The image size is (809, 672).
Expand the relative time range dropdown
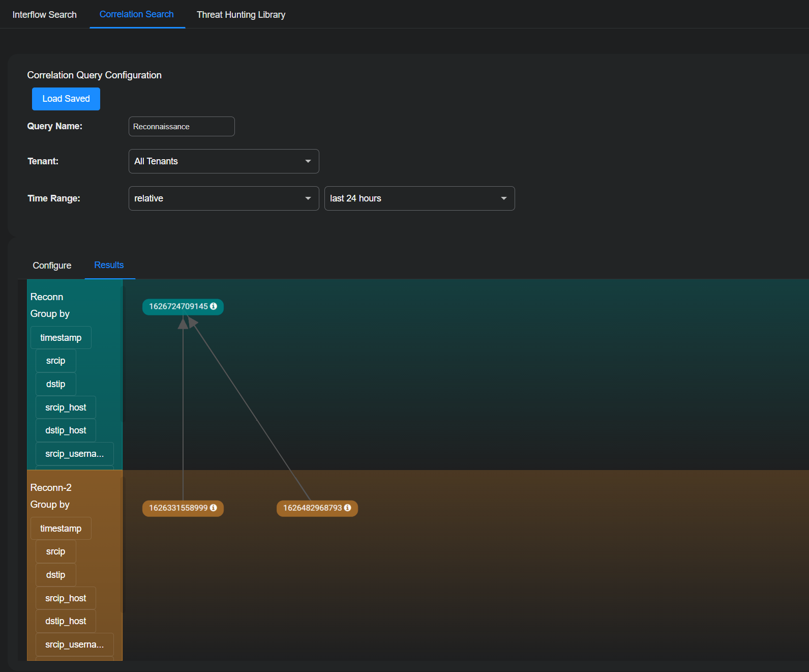223,198
